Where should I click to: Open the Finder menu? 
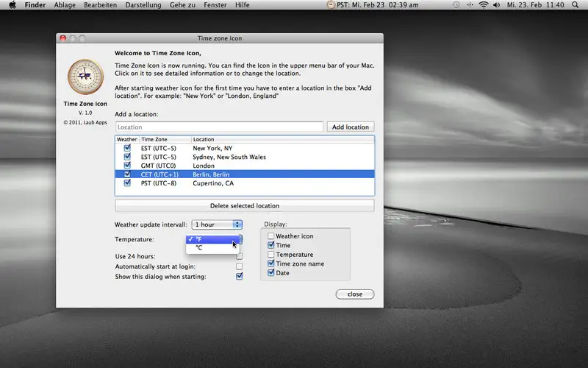pyautogui.click(x=35, y=5)
